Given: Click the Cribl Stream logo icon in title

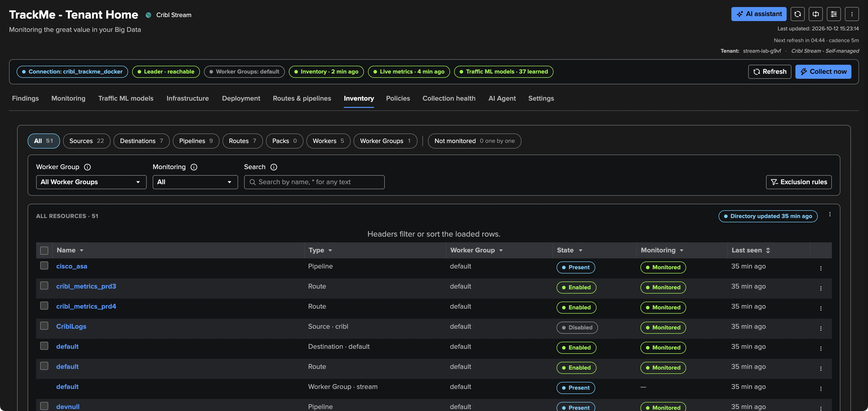Looking at the screenshot, I should point(148,15).
